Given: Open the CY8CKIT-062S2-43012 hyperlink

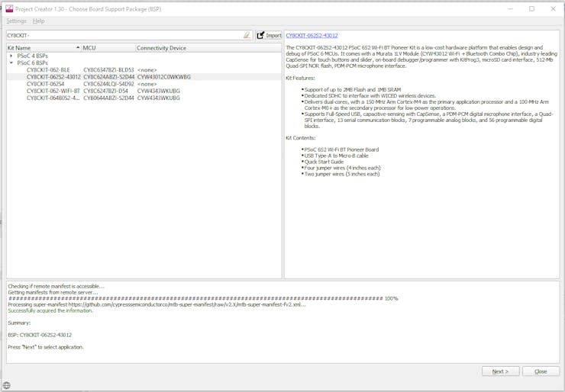Looking at the screenshot, I should [312, 35].
